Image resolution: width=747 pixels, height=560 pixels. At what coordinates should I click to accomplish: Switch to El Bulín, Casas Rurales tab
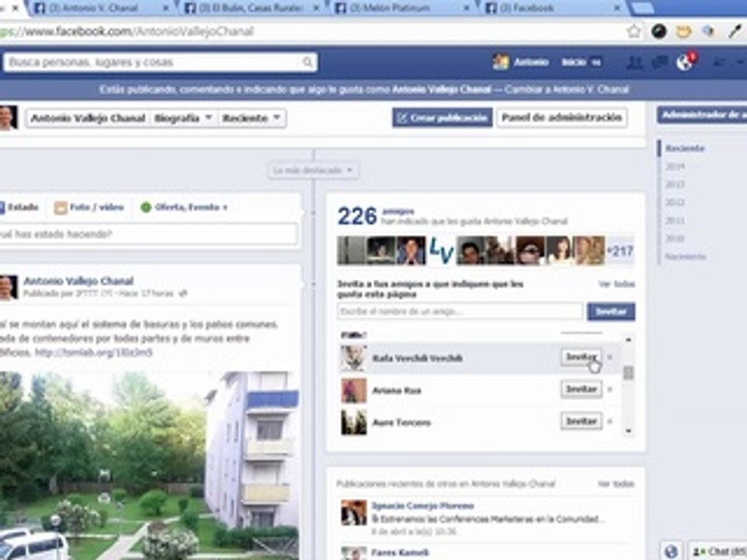coord(250,8)
